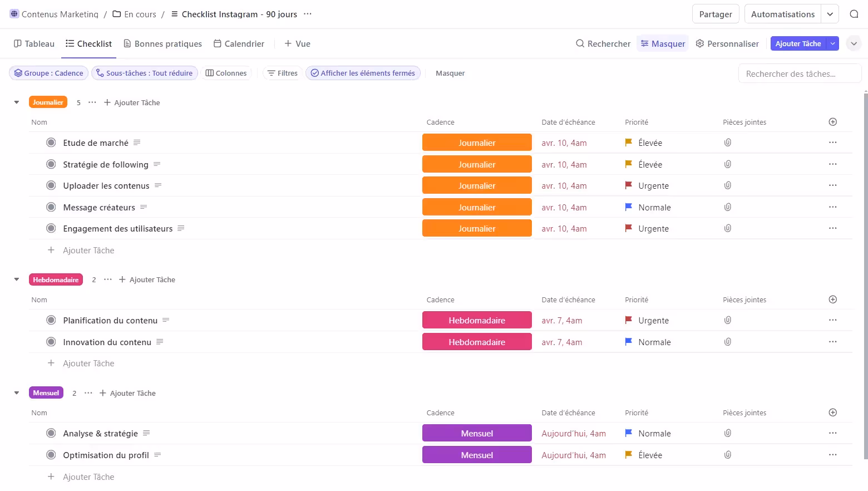The width and height of the screenshot is (868, 491).
Task: Click paperclip icon on Optimisation du profil row
Action: click(x=727, y=455)
